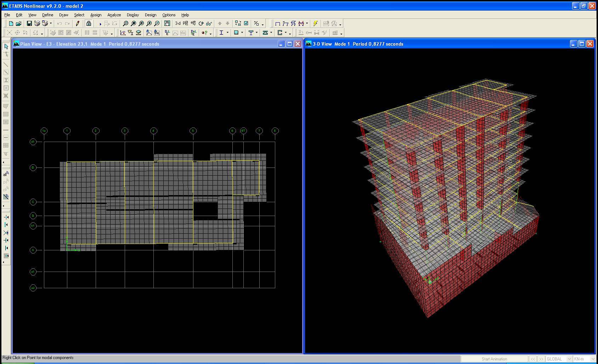Click the Run Analysis blue arrow icon

point(100,24)
